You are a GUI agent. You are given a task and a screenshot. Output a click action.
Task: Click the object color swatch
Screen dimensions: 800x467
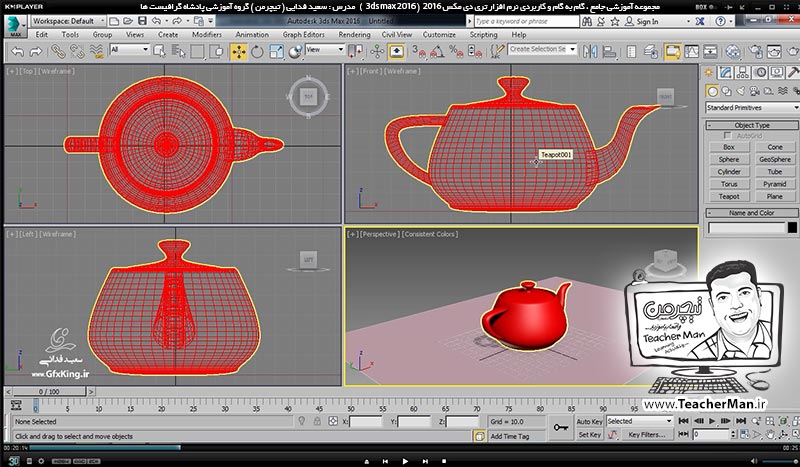pos(792,227)
